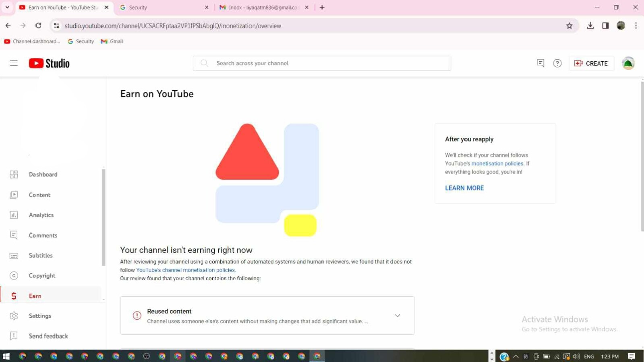
Task: Expand the Reused content section
Action: click(397, 316)
